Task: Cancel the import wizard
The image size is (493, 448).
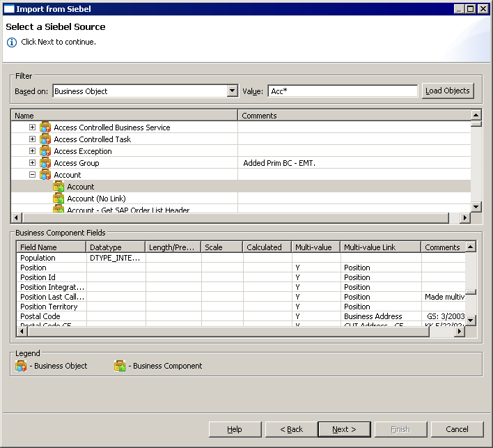Action: click(x=457, y=429)
